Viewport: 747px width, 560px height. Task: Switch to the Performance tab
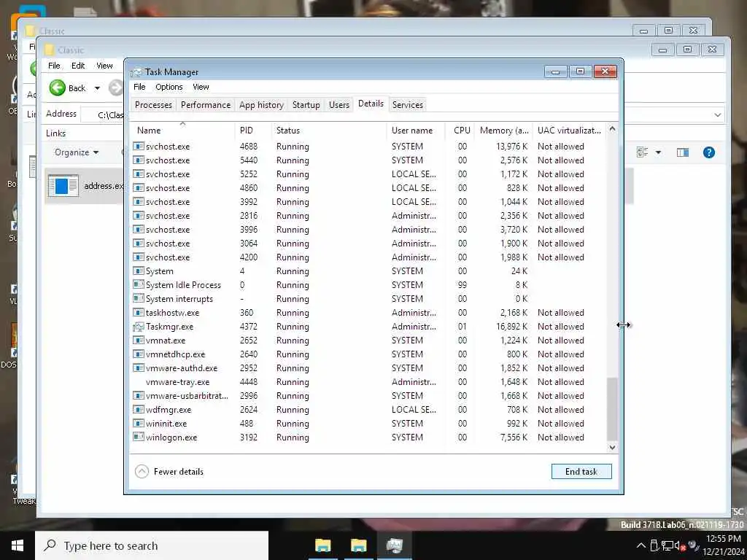click(205, 105)
